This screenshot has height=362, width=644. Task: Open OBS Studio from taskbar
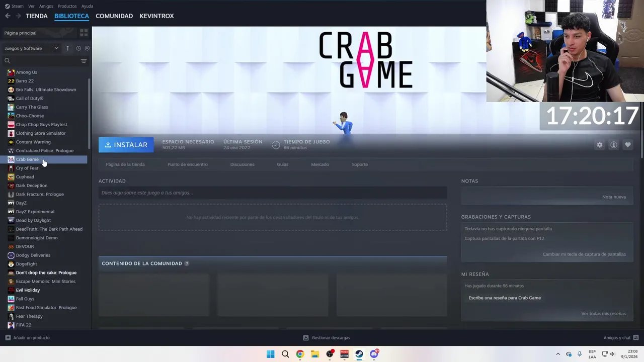330,354
